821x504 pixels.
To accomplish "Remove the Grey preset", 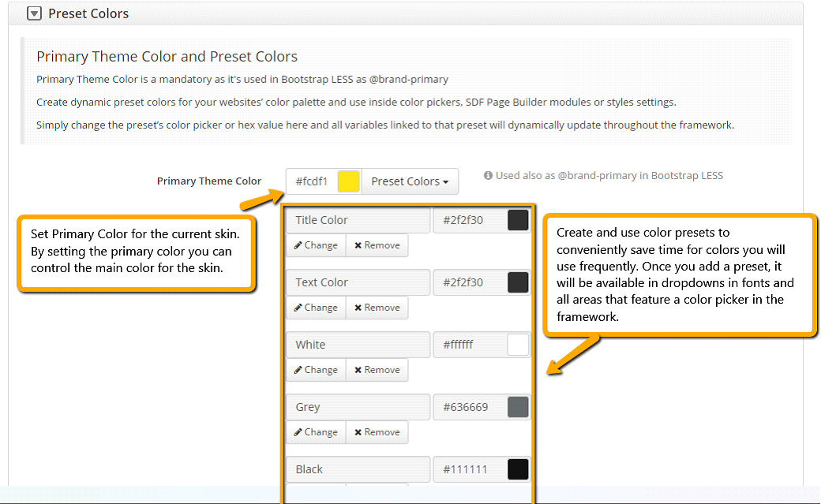I will pos(377,432).
